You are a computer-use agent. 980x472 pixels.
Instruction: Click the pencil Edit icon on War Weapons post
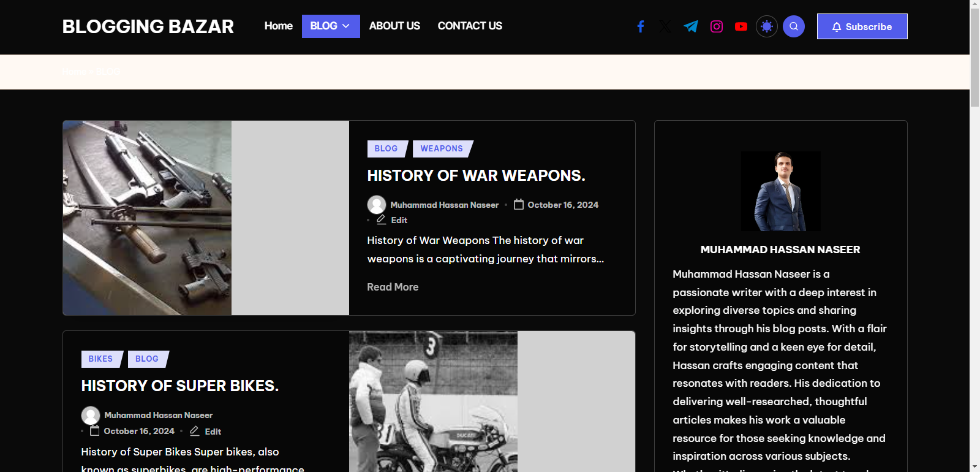(382, 219)
